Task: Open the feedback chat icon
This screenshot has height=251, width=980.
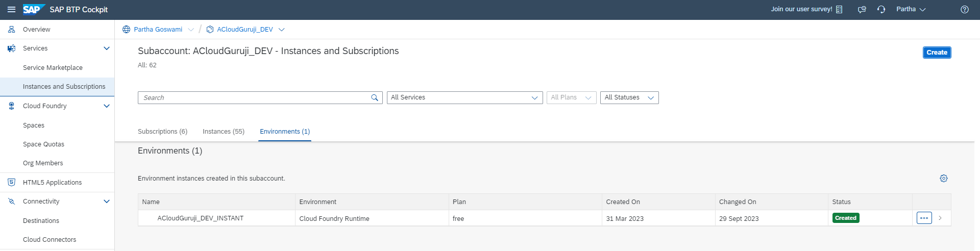Action: click(862, 10)
